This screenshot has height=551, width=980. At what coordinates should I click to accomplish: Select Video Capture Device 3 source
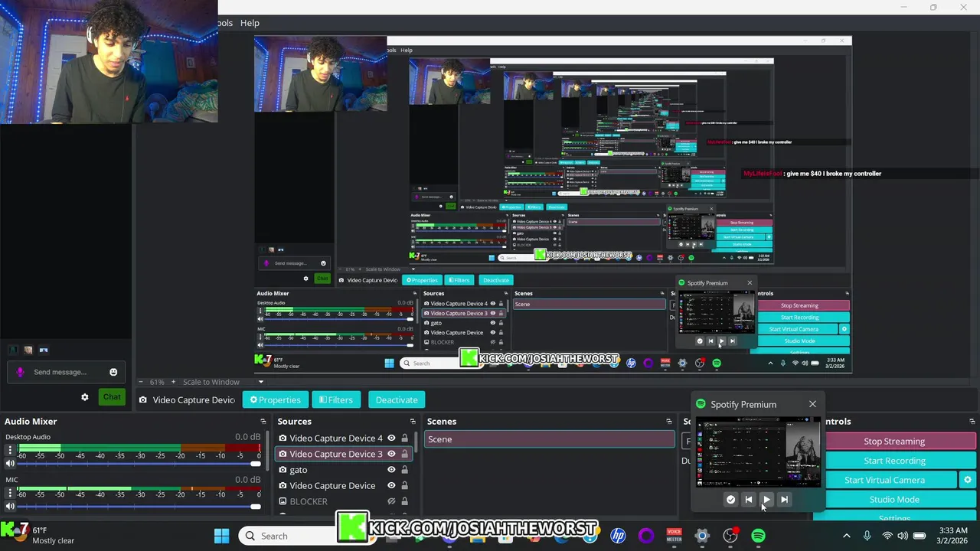(335, 454)
